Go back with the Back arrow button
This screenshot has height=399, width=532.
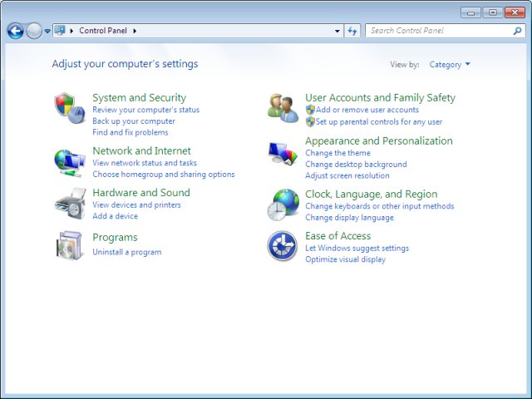coord(15,31)
